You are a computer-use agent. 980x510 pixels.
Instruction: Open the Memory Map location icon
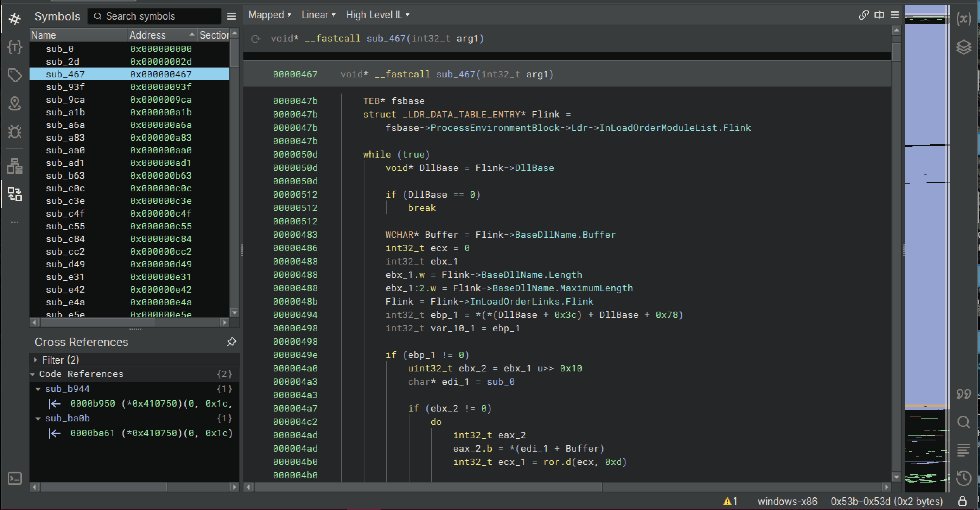point(15,103)
